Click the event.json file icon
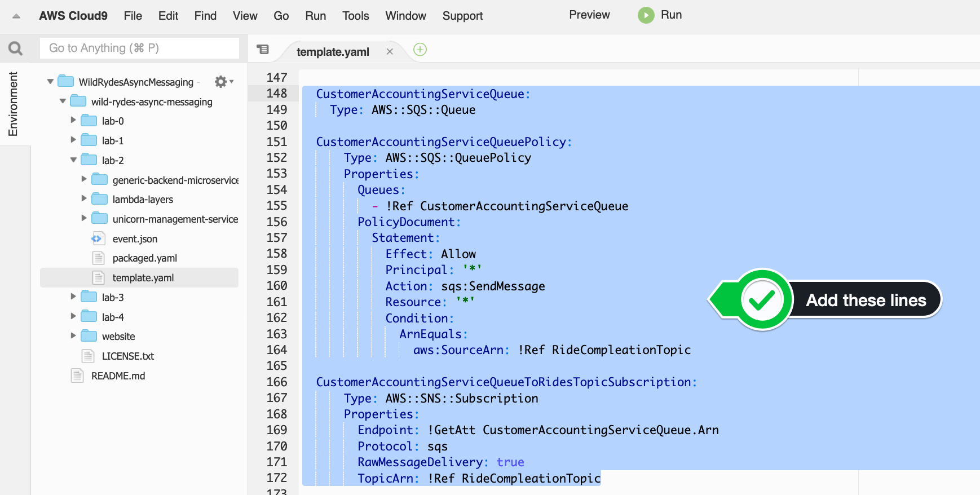Screen dimensions: 980x495 point(98,238)
